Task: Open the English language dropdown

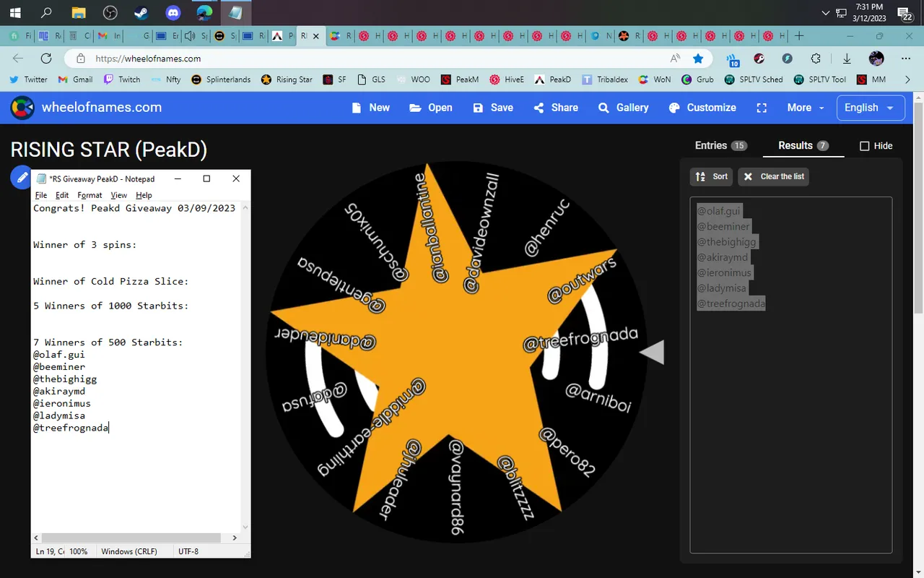Action: pyautogui.click(x=870, y=108)
